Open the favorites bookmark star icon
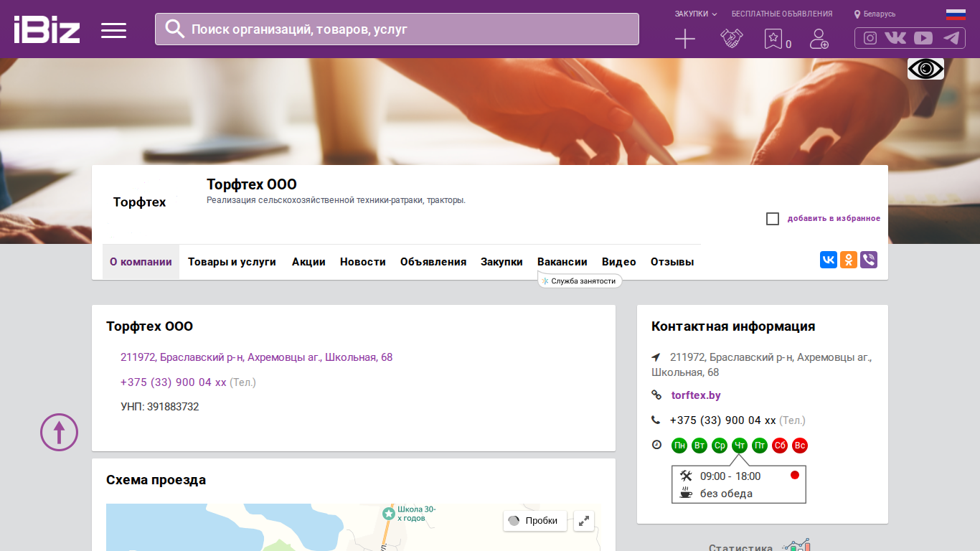Viewport: 980px width, 551px height. tap(773, 39)
